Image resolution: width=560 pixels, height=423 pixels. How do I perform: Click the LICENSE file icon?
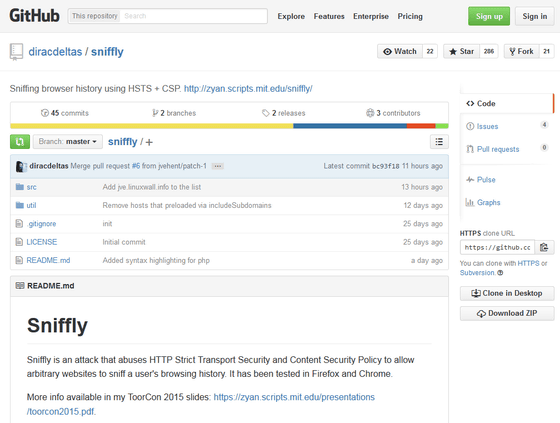(x=19, y=242)
